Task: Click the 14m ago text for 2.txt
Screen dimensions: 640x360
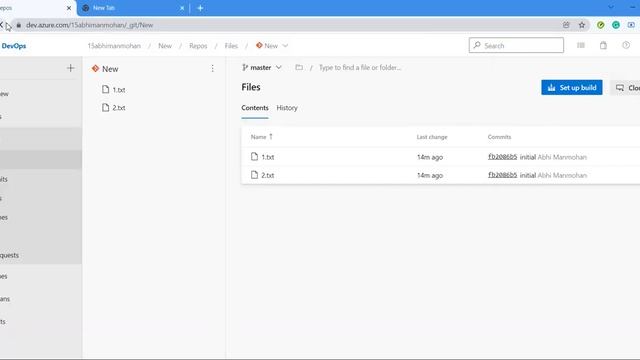Action: pyautogui.click(x=430, y=176)
